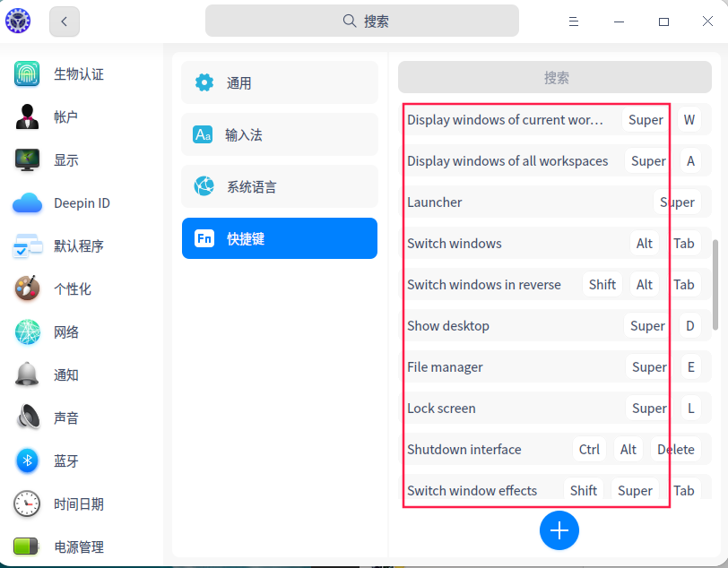728x568 pixels.
Task: Click Super key in Lock screen row
Action: [649, 409]
